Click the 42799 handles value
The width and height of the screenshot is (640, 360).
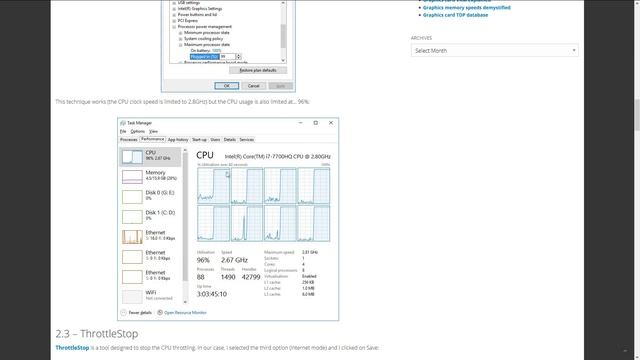click(251, 277)
